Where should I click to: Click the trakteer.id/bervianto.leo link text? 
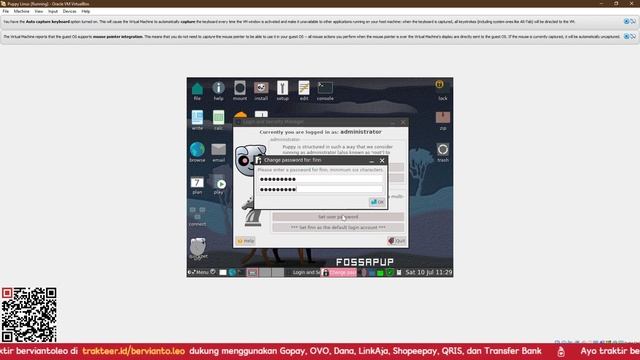click(133, 351)
